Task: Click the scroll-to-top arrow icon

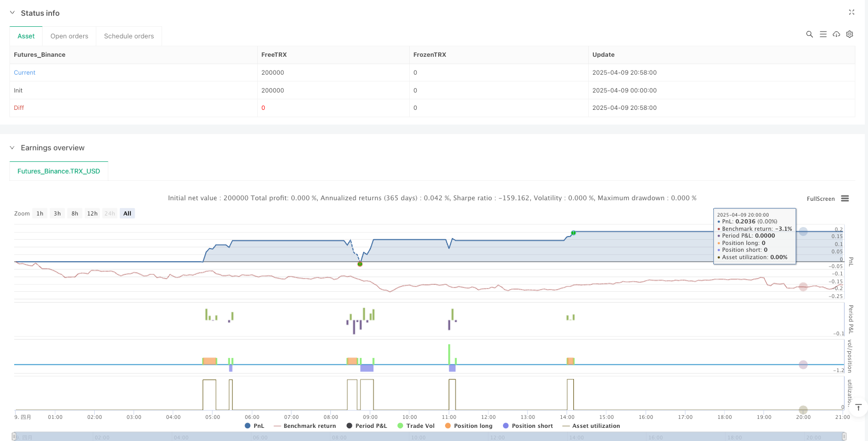Action: click(x=858, y=407)
